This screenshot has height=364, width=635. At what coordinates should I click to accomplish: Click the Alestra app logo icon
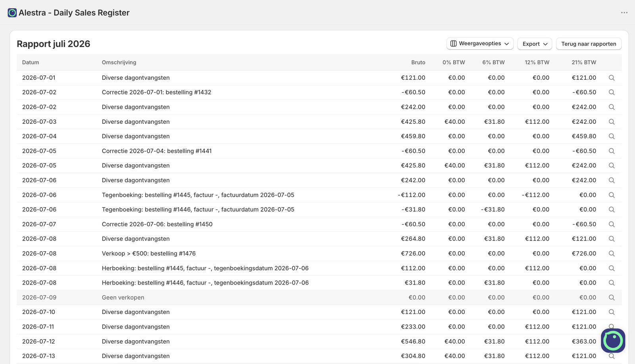pyautogui.click(x=12, y=13)
